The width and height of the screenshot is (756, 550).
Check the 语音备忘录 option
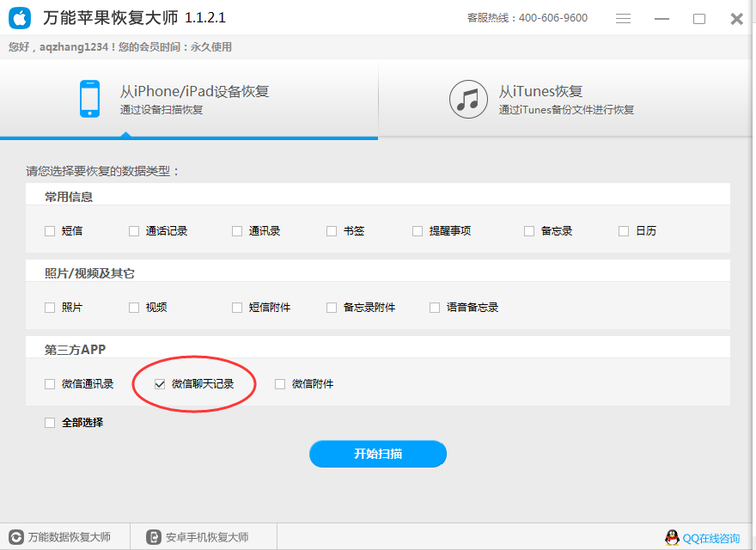tap(435, 308)
